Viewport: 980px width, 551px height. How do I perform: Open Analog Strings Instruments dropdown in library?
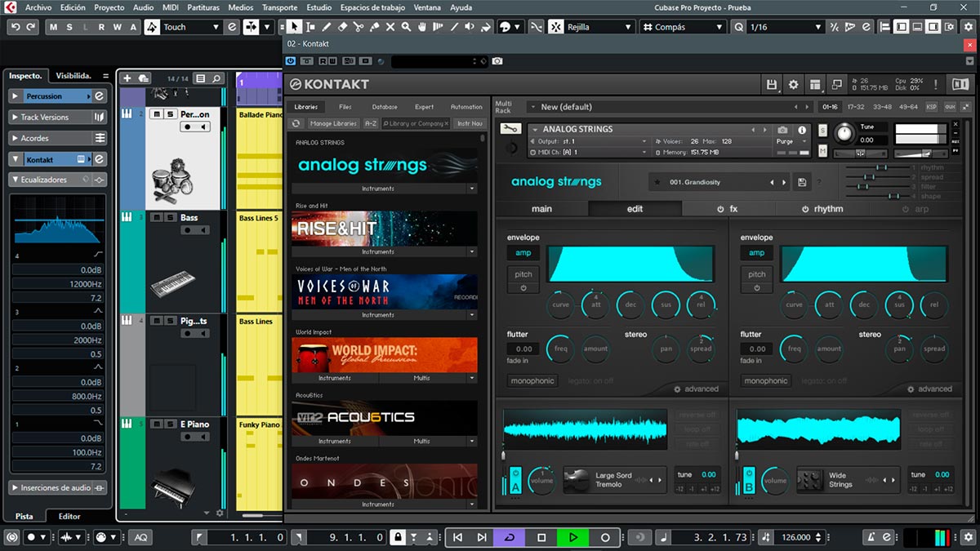384,189
